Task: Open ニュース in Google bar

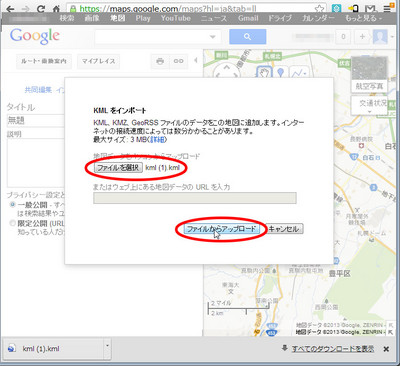Action: point(214,18)
